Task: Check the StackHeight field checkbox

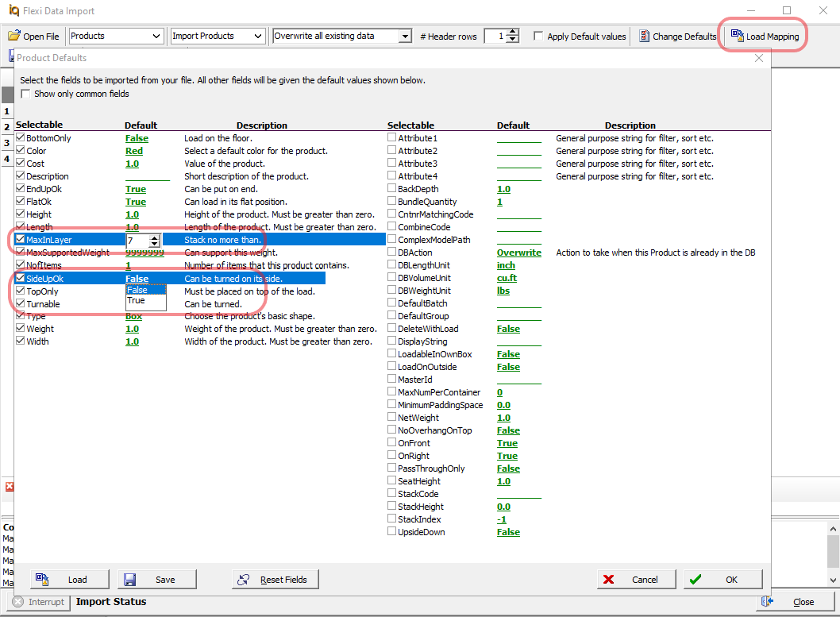Action: [x=392, y=506]
